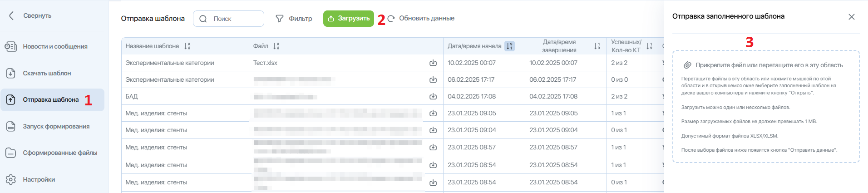Sort by Название шаблона column
Viewport: 868px width, 193px height.
point(187,46)
